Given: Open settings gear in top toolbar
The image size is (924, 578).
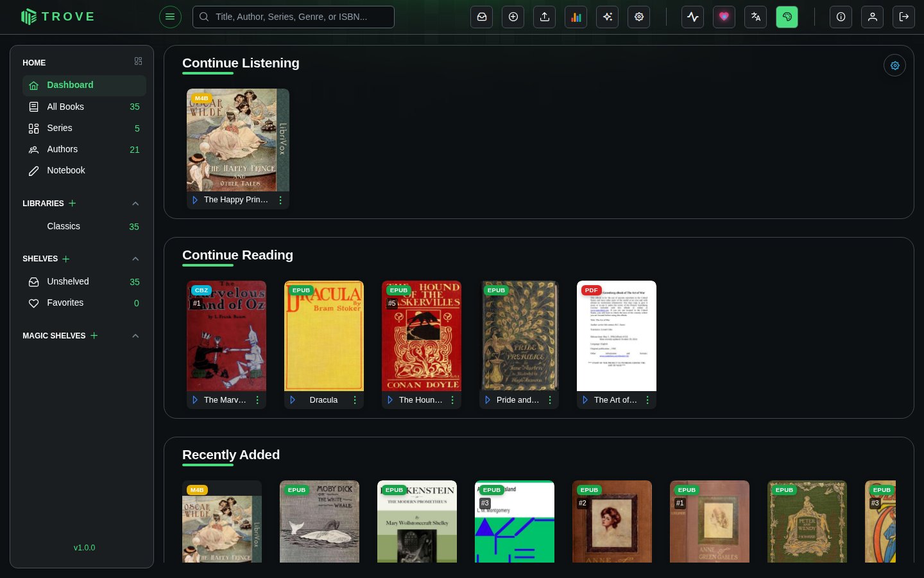Looking at the screenshot, I should pyautogui.click(x=639, y=17).
